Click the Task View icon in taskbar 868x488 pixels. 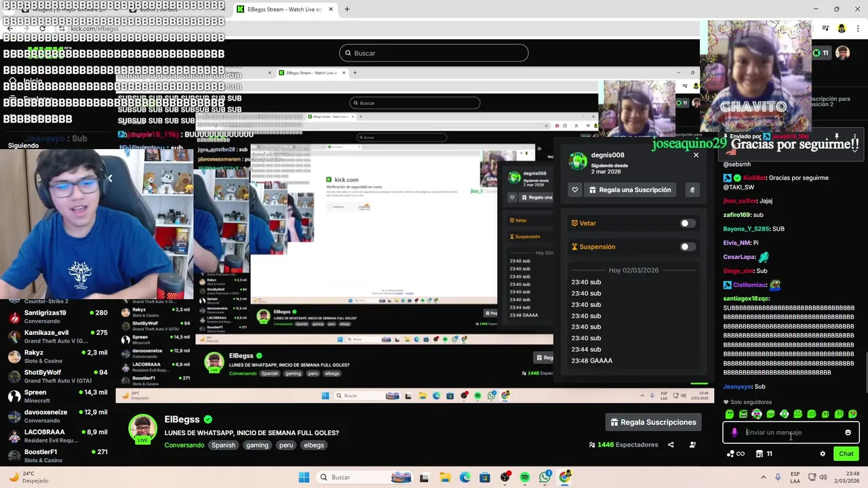pyautogui.click(x=424, y=477)
